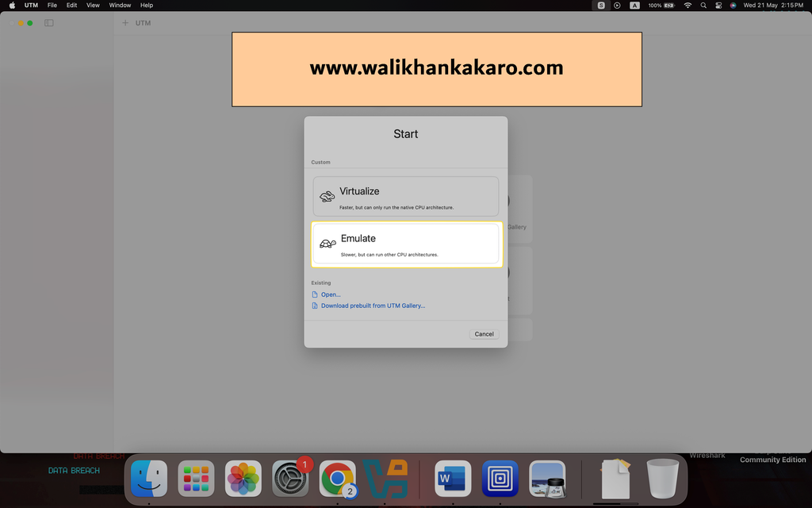812x508 pixels.
Task: Open Finder from the Dock
Action: (149, 479)
